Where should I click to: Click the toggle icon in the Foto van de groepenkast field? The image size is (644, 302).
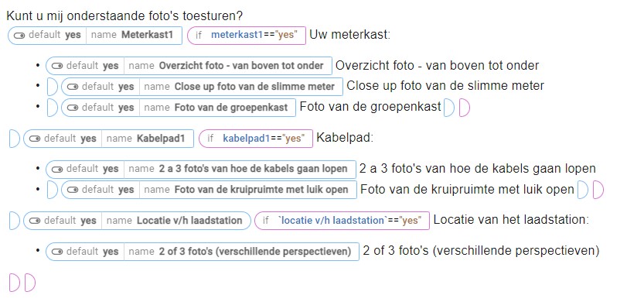click(x=73, y=108)
